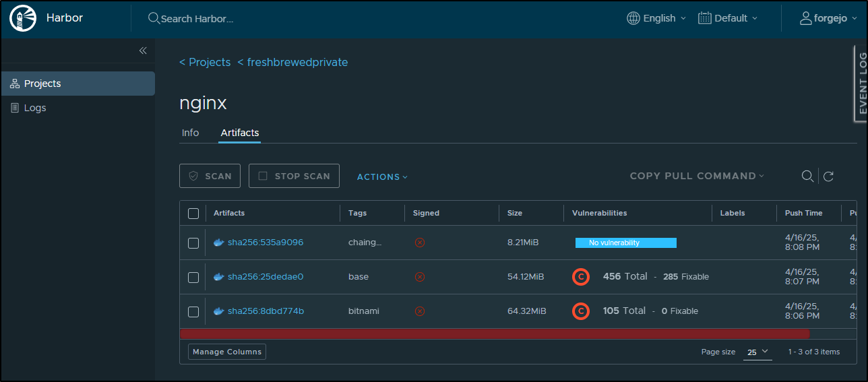Click the Projects sidebar icon
This screenshot has width=868, height=382.
pos(15,84)
